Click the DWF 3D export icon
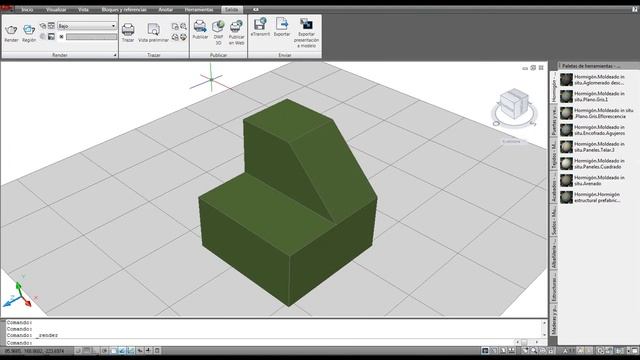 (218, 27)
